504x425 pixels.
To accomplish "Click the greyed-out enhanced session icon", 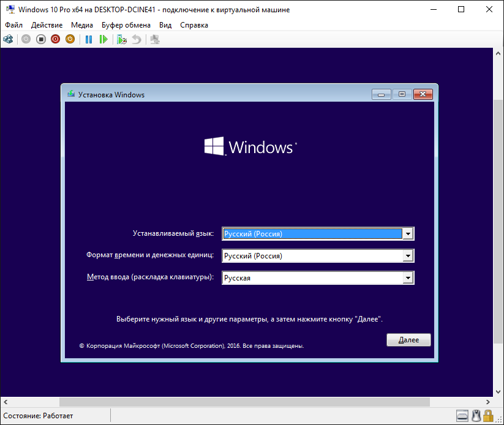I will click(x=156, y=39).
